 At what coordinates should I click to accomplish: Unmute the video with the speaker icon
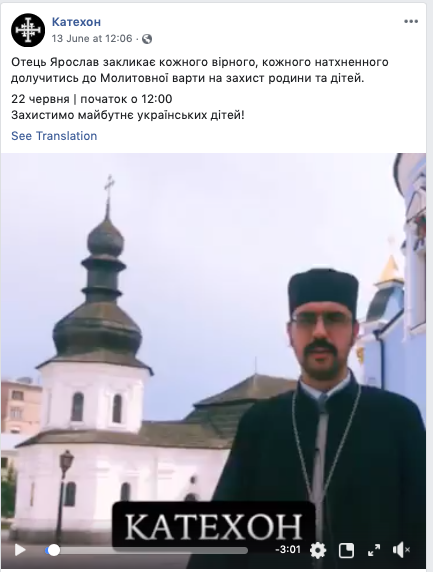tap(401, 550)
